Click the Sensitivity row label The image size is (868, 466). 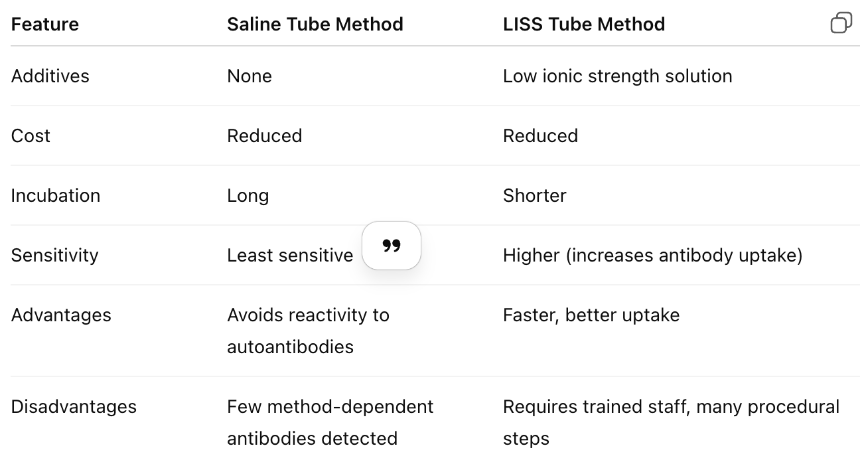pyautogui.click(x=55, y=256)
